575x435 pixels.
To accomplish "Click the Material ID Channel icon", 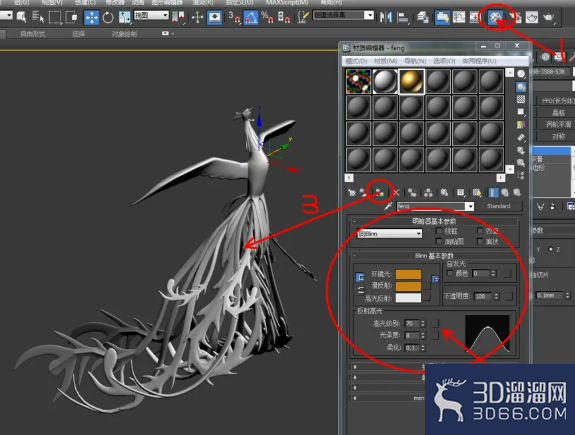I will [461, 193].
